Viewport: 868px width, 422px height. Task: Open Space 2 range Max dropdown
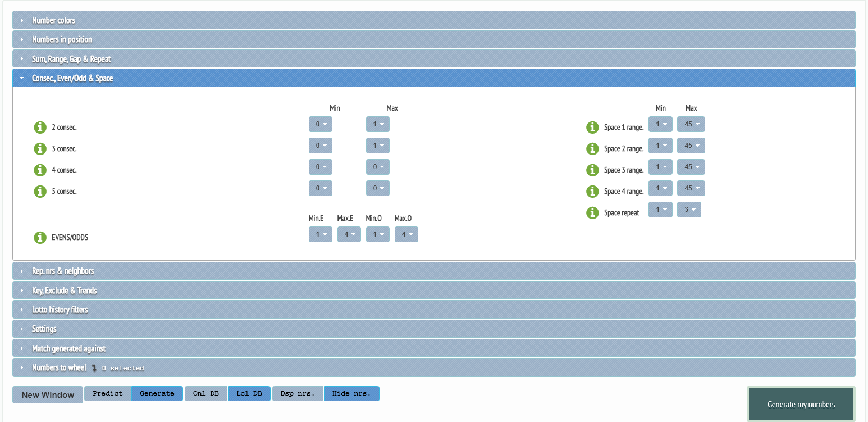click(691, 146)
